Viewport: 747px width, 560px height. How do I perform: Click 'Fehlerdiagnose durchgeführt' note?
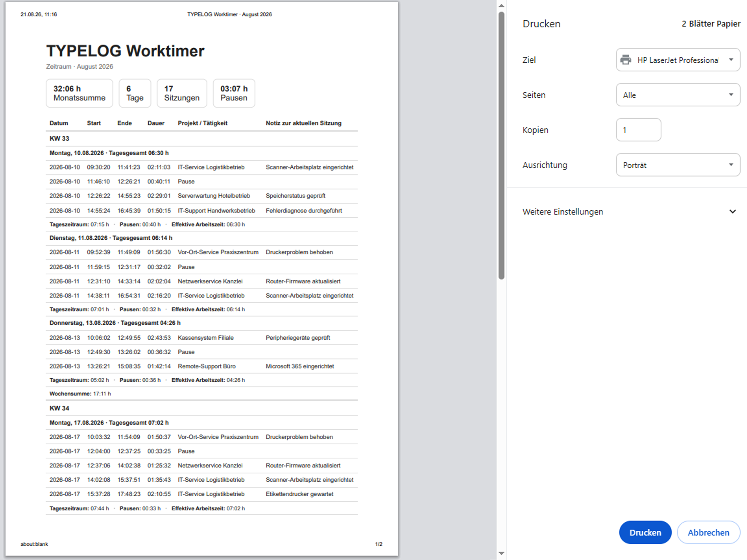(x=304, y=211)
